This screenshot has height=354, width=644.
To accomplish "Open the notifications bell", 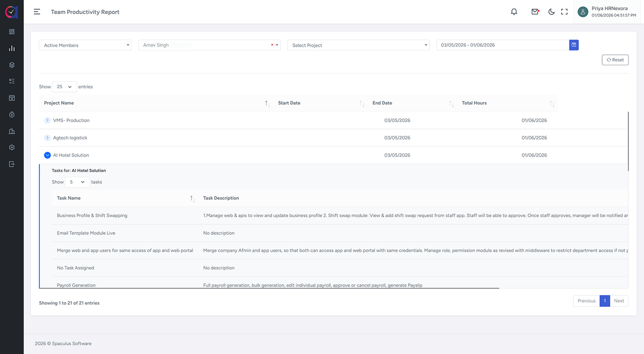I will 514,12.
